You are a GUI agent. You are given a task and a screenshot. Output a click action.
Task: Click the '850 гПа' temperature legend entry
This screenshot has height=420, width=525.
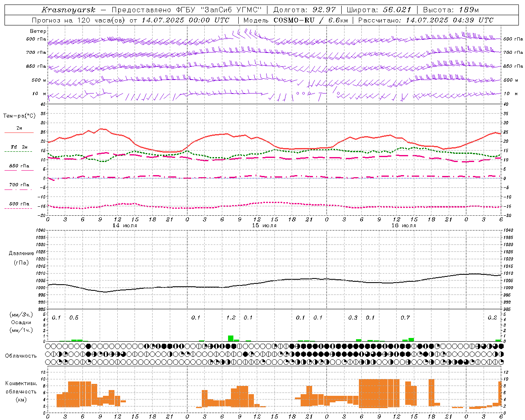(x=19, y=166)
